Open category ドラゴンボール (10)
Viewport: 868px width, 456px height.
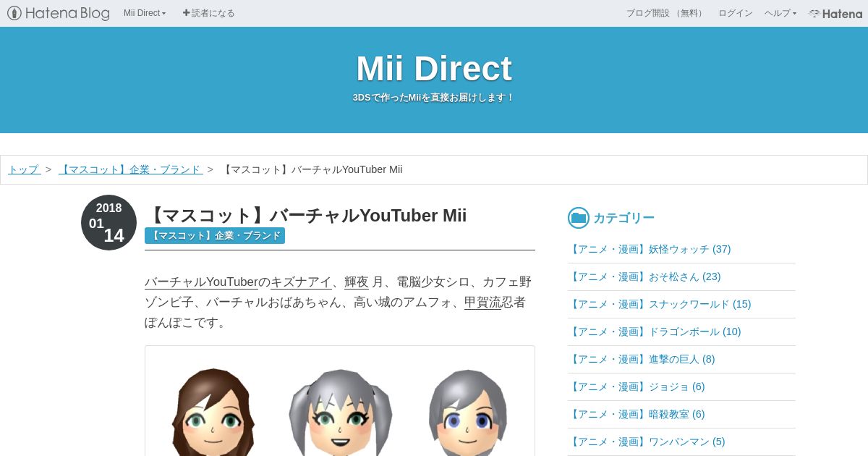click(x=655, y=332)
